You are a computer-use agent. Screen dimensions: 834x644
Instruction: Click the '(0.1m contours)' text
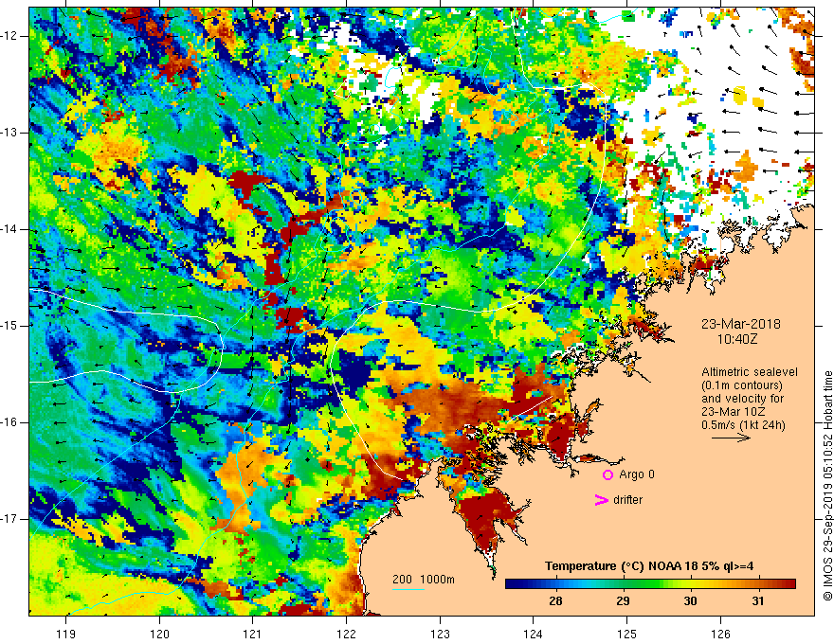pyautogui.click(x=742, y=385)
